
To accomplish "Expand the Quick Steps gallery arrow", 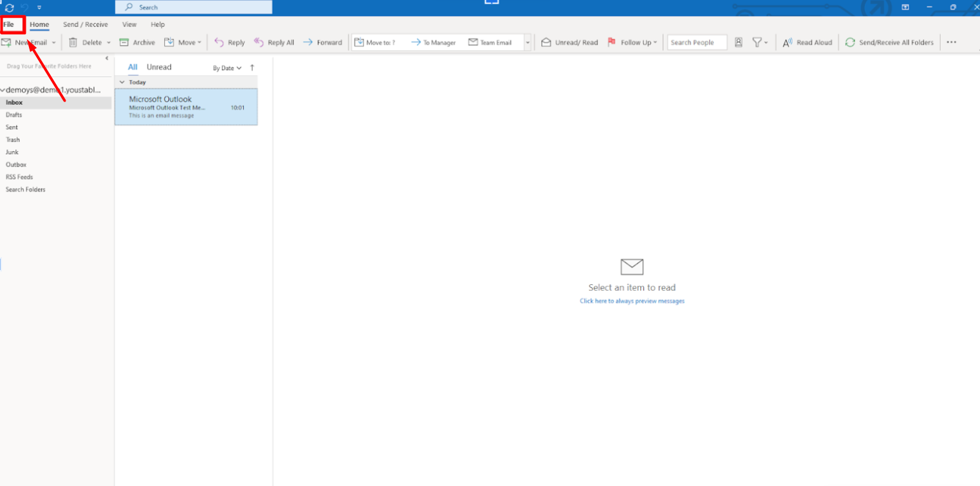I will [528, 42].
